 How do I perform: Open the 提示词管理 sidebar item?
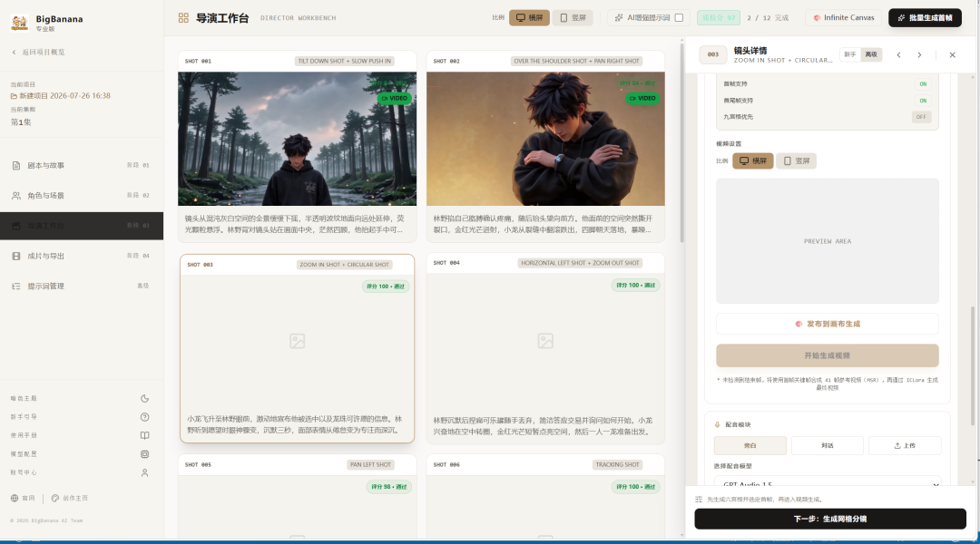[82, 286]
